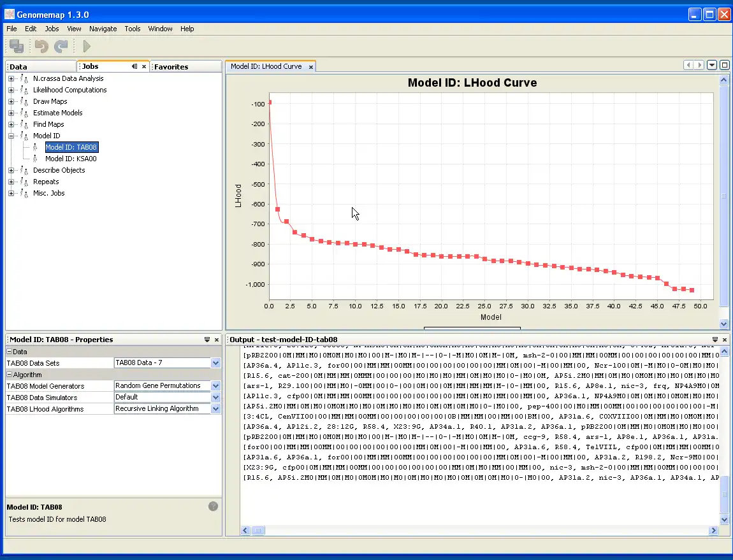733x560 pixels.
Task: Open the Navigate menu
Action: [x=103, y=29]
